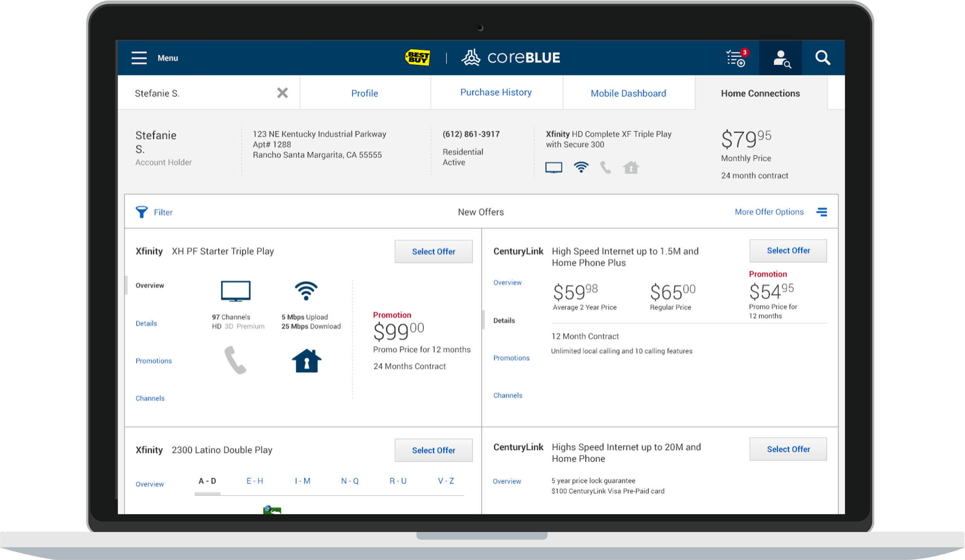Click the 12 Month Contract text
Screen dimensions: 965x560
585,336
